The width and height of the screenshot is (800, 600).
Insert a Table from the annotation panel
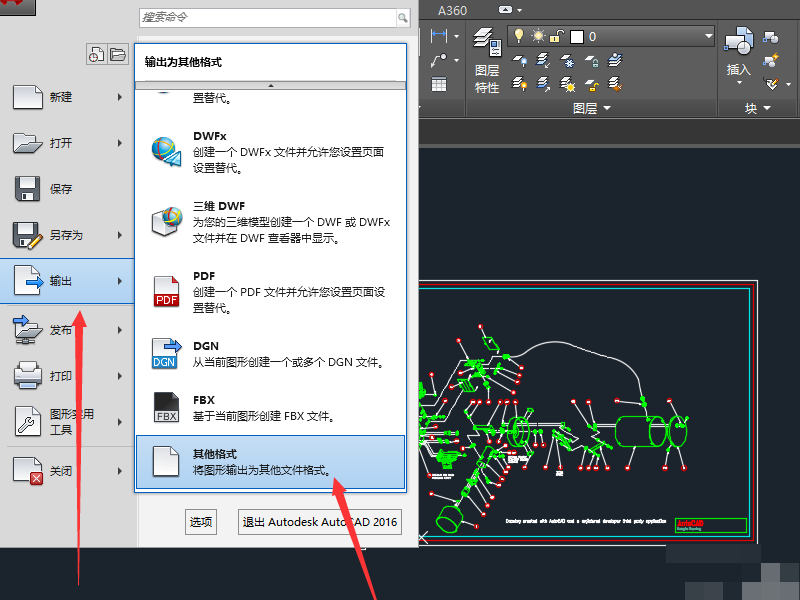tap(439, 84)
